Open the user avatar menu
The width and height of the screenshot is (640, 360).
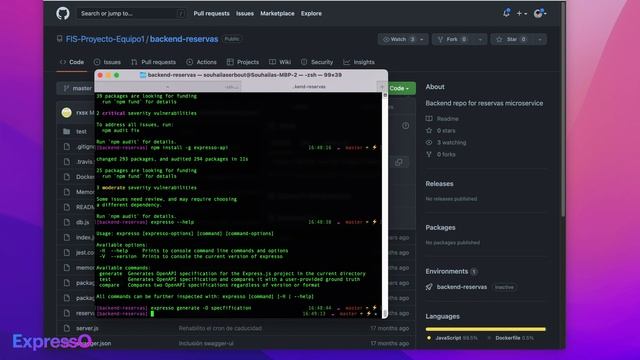click(x=540, y=13)
